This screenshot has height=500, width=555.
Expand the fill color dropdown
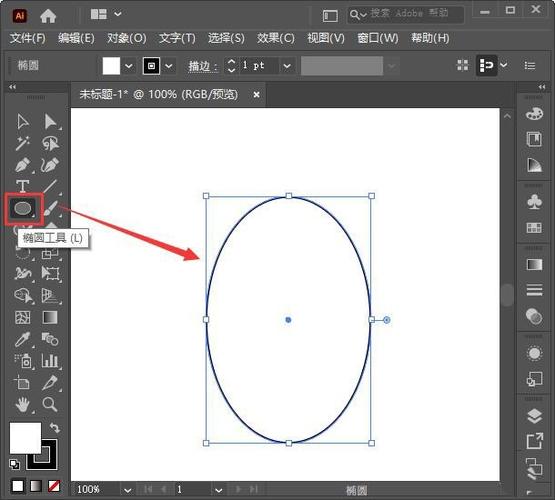(129, 66)
